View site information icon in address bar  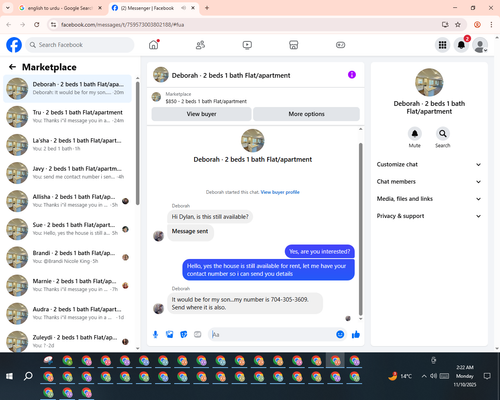click(x=53, y=24)
